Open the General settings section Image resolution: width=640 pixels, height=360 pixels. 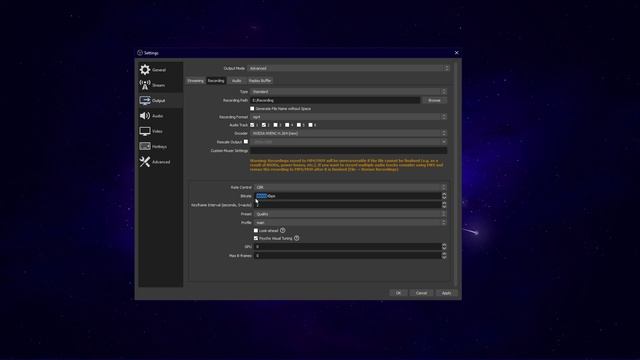click(x=160, y=70)
